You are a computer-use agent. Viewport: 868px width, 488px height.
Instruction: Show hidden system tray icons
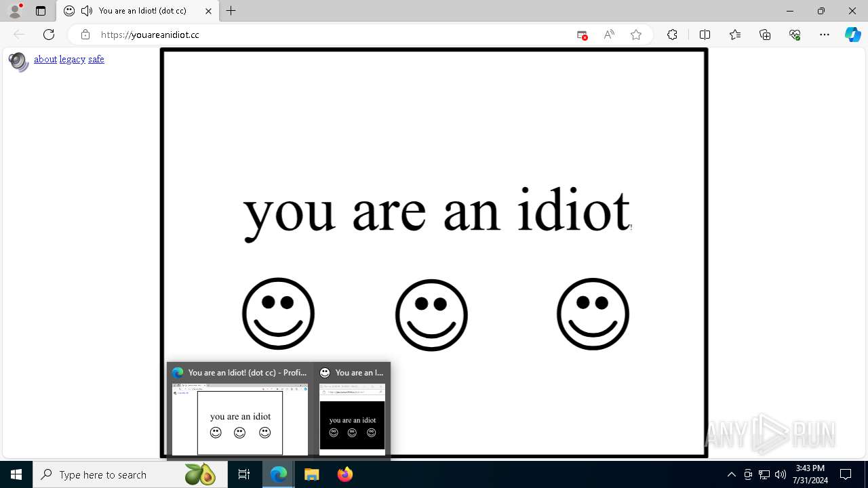[x=731, y=474]
